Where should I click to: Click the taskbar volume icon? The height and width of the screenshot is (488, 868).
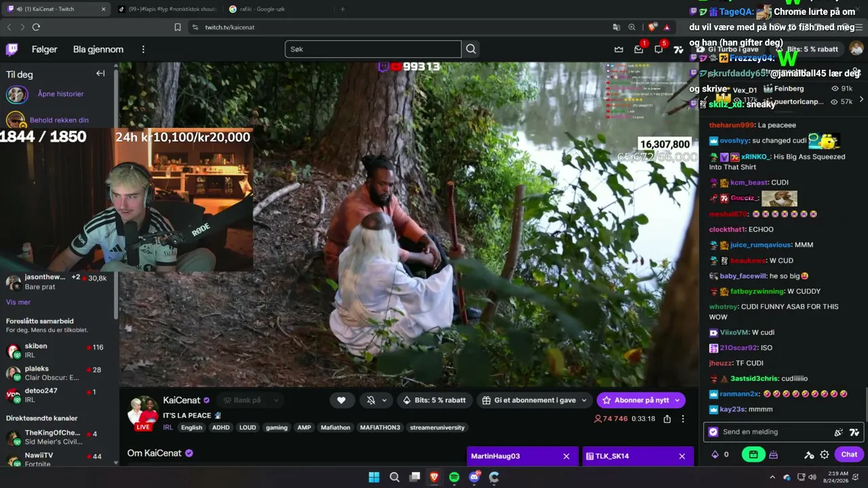click(x=812, y=477)
